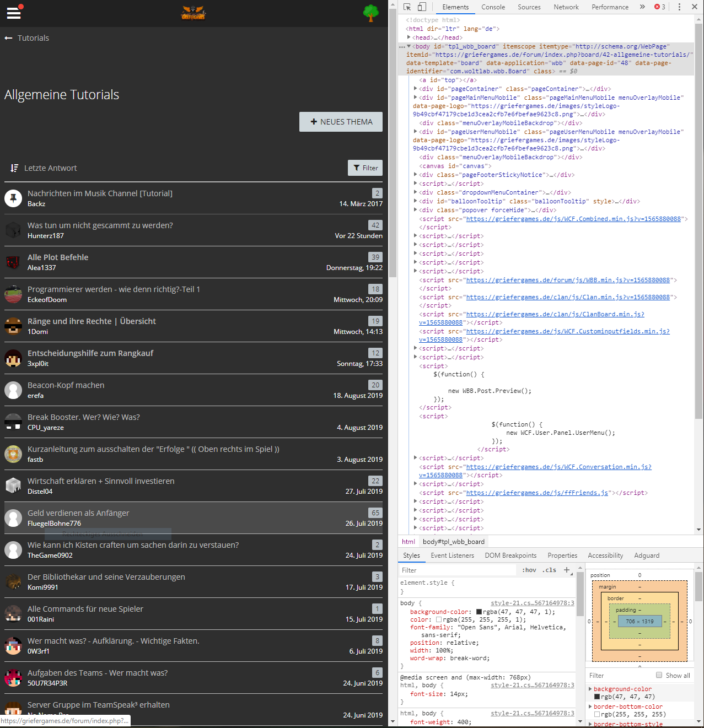Click the inspect element picker icon
Viewport: 704px width, 728px height.
click(407, 7)
